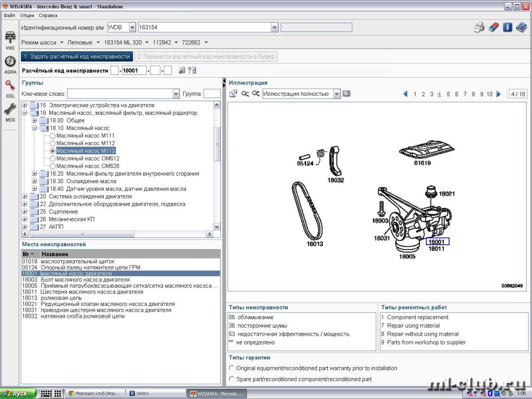Select Масляный насос OM612 radio button
532x399 pixels.
pyautogui.click(x=53, y=158)
